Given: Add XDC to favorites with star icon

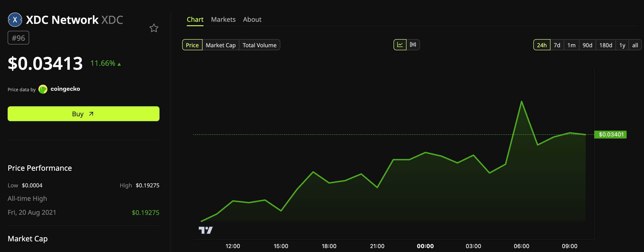Looking at the screenshot, I should [x=154, y=28].
